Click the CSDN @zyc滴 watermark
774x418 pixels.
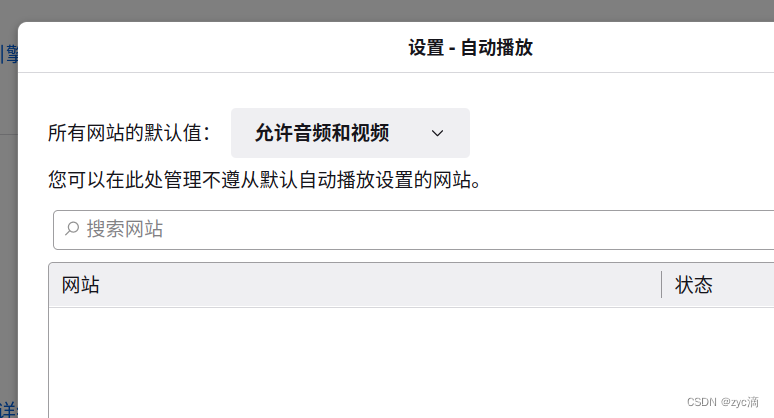pos(723,402)
